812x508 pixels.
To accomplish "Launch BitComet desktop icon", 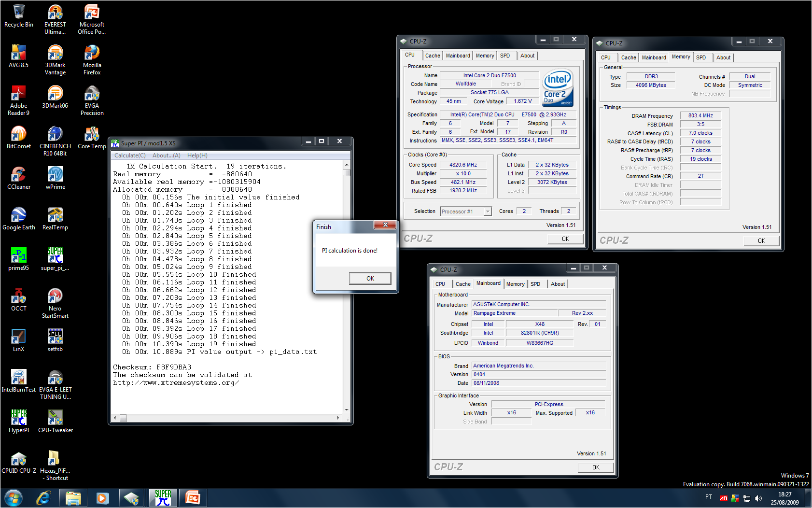I will point(19,138).
